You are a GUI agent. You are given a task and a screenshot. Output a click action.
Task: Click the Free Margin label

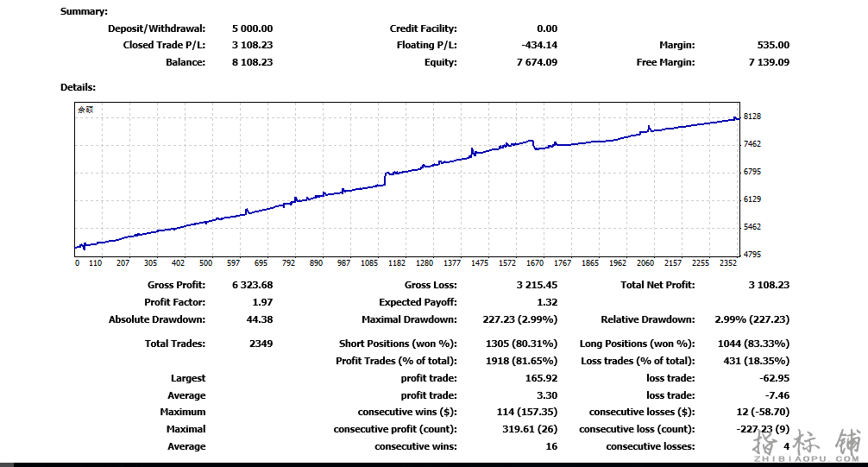(665, 62)
